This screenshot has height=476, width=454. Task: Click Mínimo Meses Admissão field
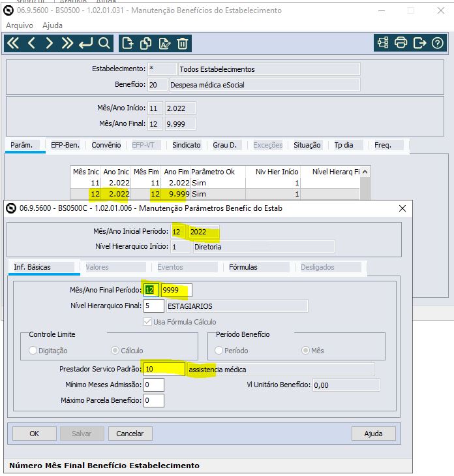pyautogui.click(x=154, y=385)
